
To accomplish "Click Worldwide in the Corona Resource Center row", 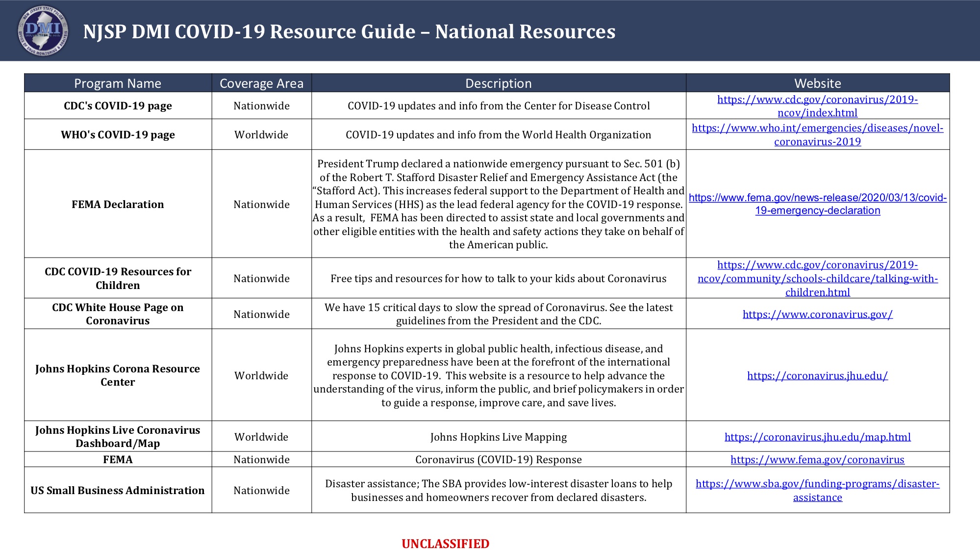I will pyautogui.click(x=261, y=375).
